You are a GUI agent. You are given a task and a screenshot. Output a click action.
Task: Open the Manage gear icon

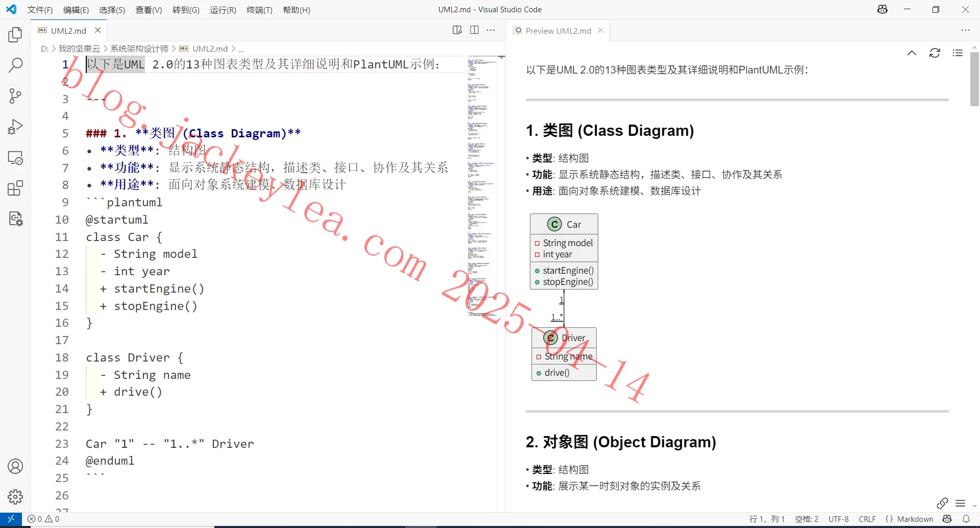15,496
